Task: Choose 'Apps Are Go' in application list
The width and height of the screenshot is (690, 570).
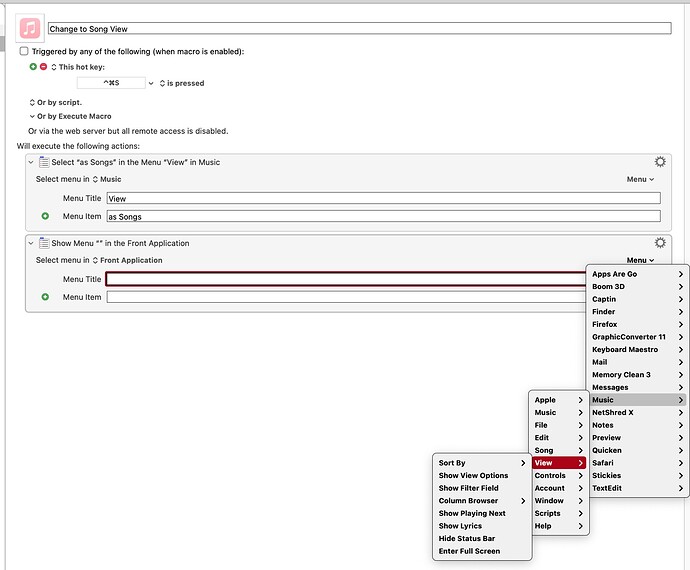Action: [637, 274]
